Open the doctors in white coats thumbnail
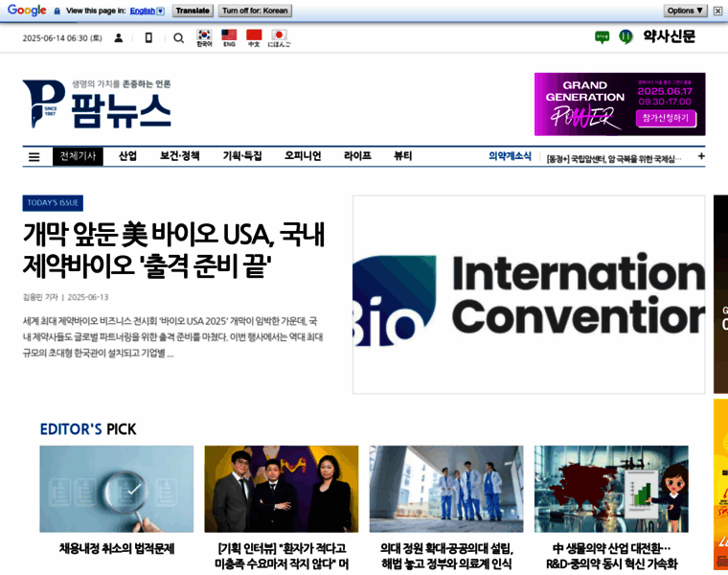Screen dimensions: 728x575 point(446,489)
